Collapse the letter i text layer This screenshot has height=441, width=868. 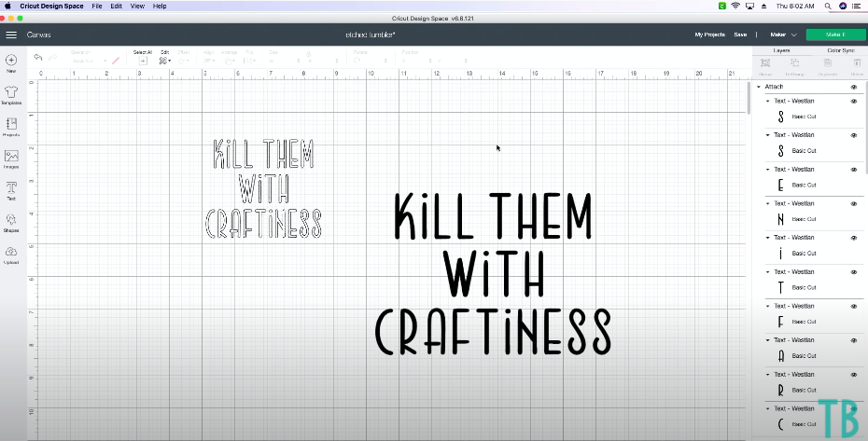pyautogui.click(x=768, y=238)
